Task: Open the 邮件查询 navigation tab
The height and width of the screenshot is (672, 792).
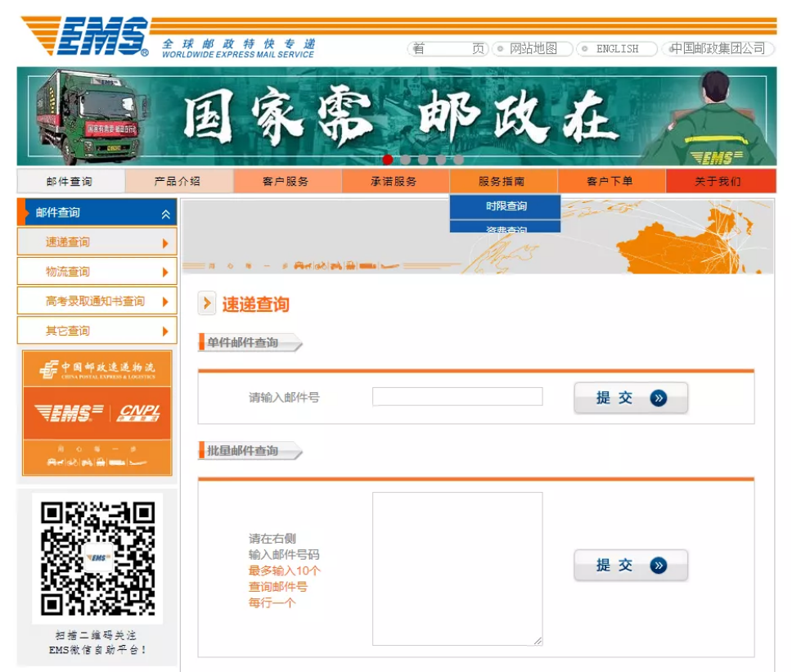Action: (70, 181)
